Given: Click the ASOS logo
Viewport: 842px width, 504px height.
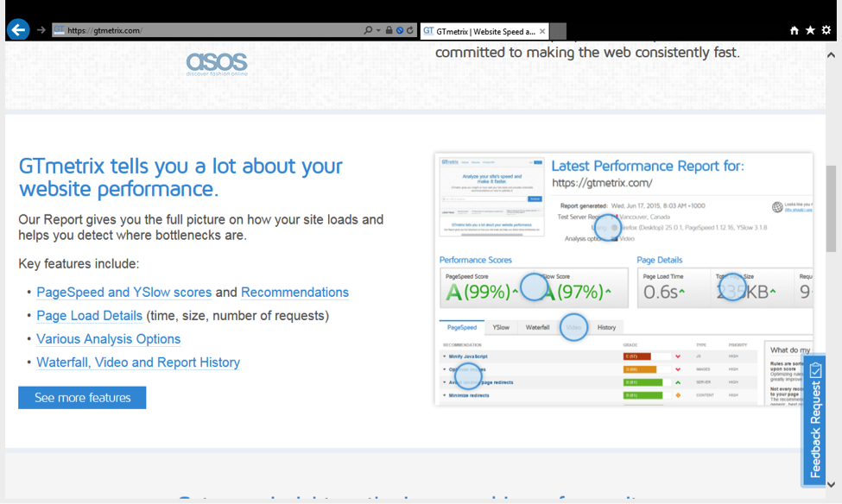Looking at the screenshot, I should click(217, 63).
